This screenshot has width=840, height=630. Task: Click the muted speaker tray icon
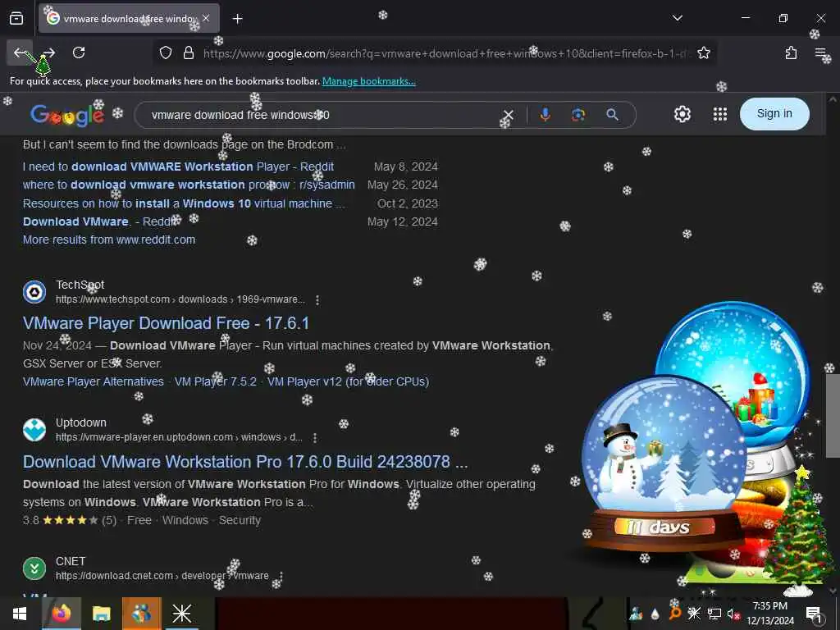coord(733,614)
